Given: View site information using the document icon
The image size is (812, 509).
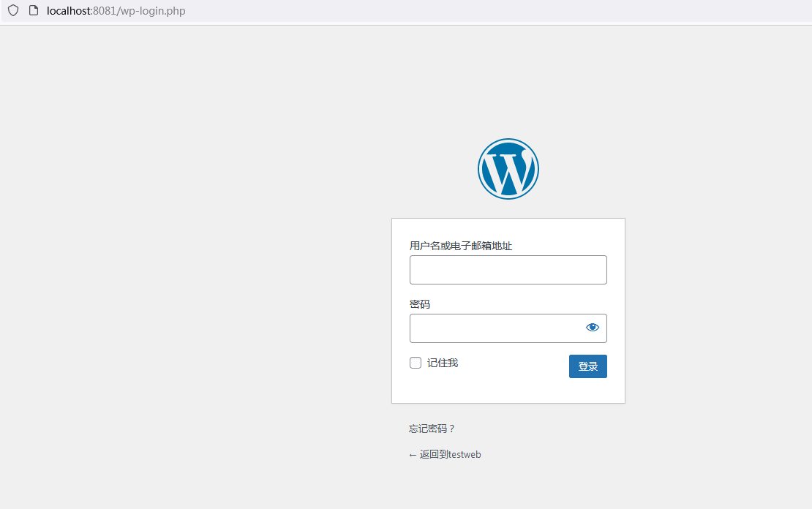Looking at the screenshot, I should (33, 10).
